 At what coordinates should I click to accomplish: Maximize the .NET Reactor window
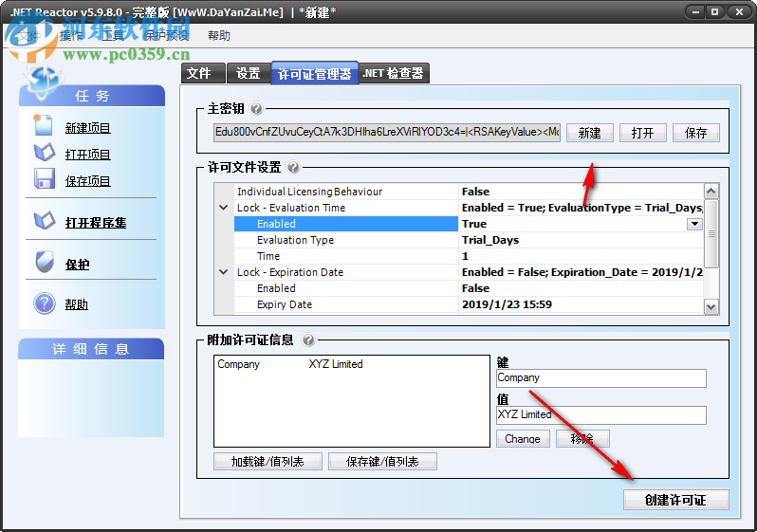tap(715, 12)
